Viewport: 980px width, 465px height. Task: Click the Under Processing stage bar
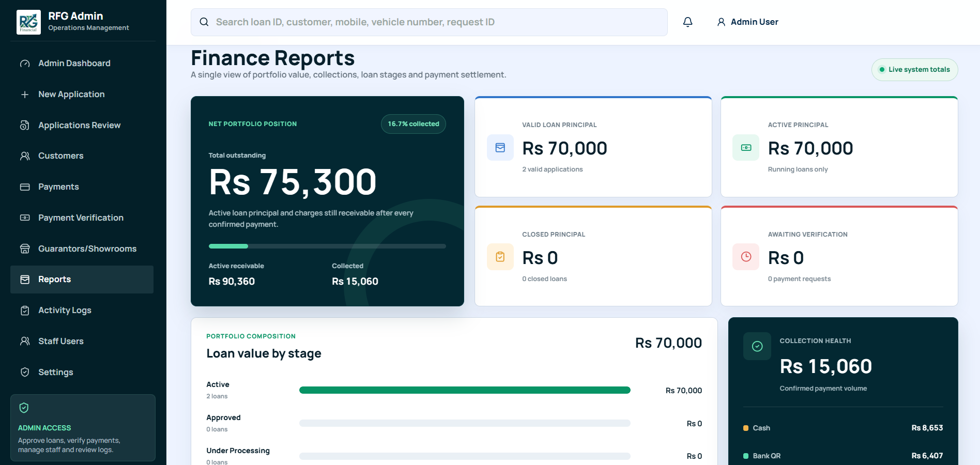tap(465, 456)
